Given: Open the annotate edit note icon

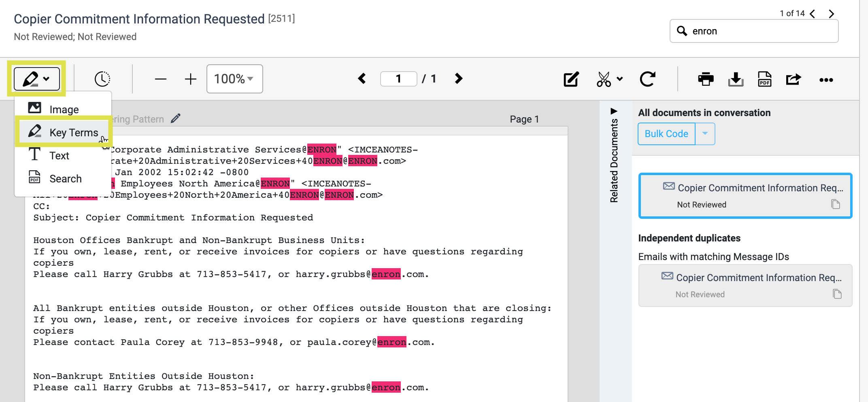Looking at the screenshot, I should 571,79.
